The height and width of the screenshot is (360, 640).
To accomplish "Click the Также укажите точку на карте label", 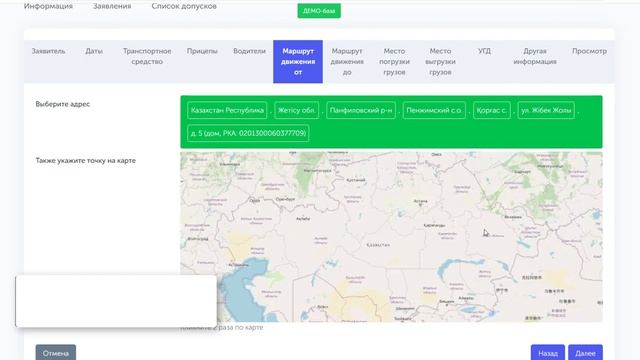I will coord(85,160).
